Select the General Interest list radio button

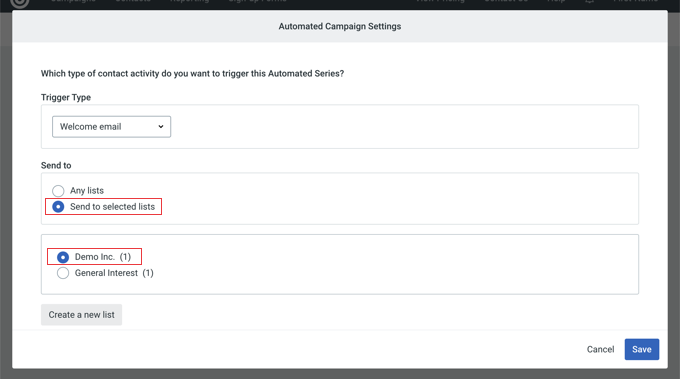(63, 273)
